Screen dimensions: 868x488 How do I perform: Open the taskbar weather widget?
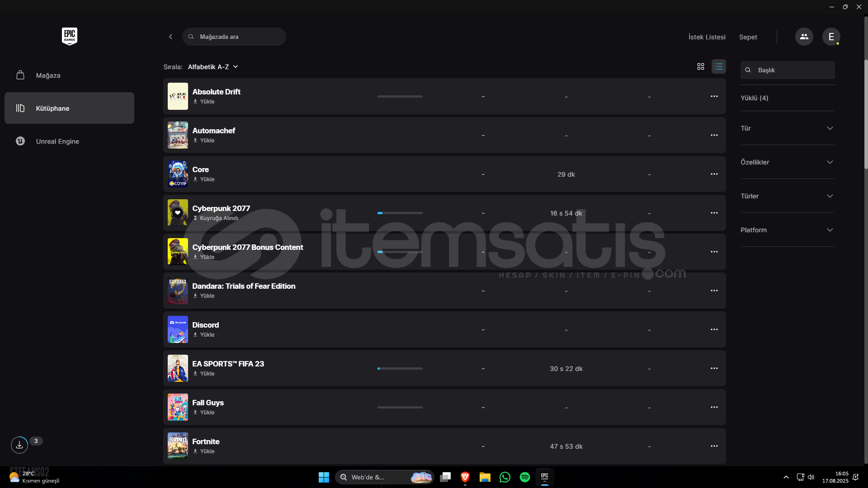(x=34, y=477)
